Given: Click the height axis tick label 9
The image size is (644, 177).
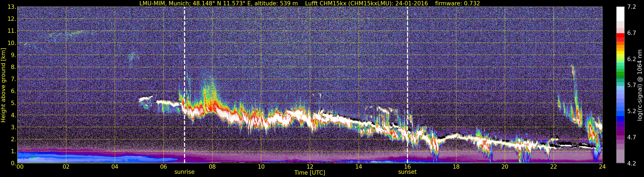Looking at the screenshot, I should coord(13,55).
